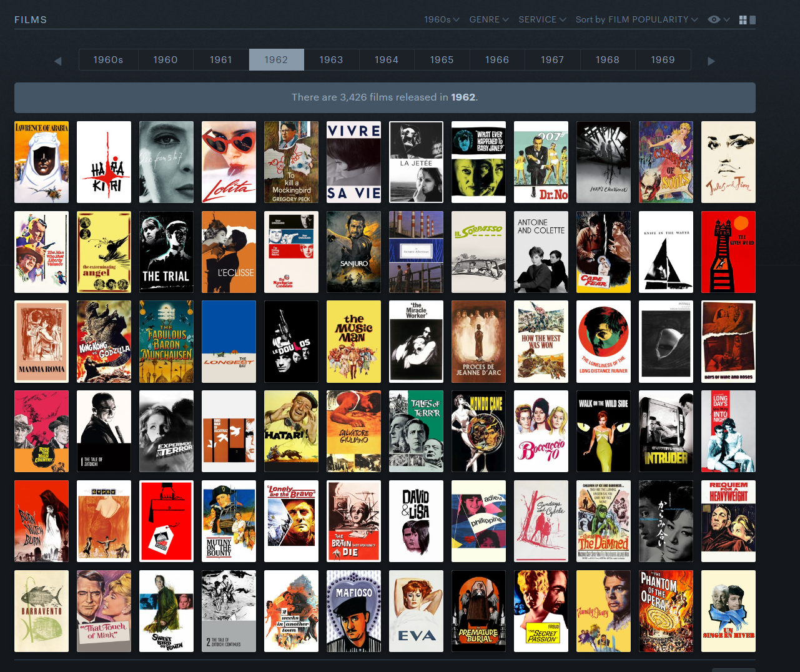Open the That Touch of Mink poster
Viewport: 800px width, 672px height.
tap(104, 611)
